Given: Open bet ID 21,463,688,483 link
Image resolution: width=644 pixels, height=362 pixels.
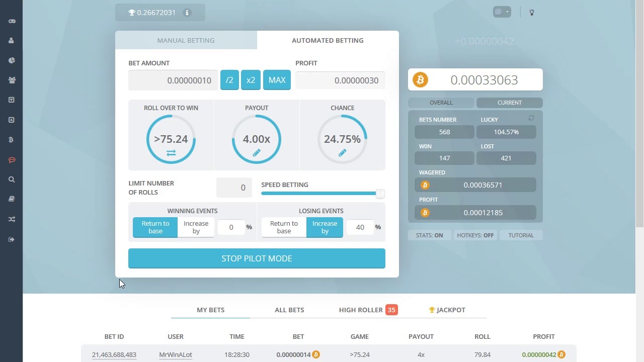Looking at the screenshot, I should (x=114, y=354).
